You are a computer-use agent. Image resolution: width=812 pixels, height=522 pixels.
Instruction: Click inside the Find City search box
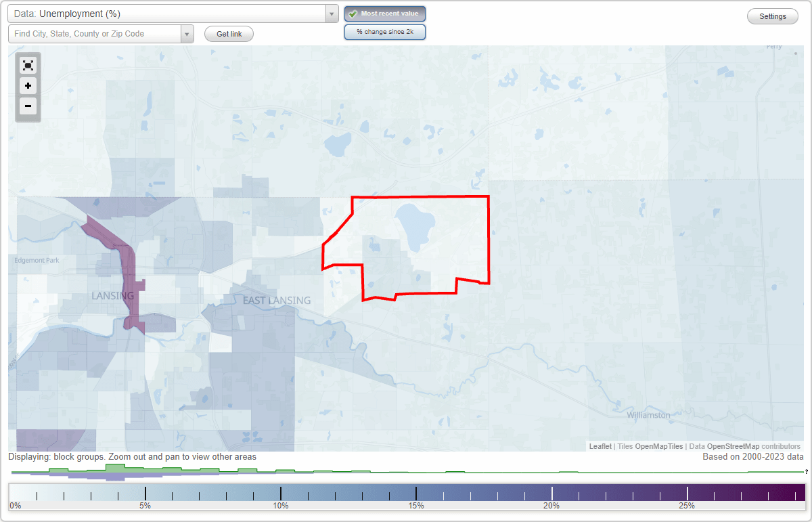(95, 33)
